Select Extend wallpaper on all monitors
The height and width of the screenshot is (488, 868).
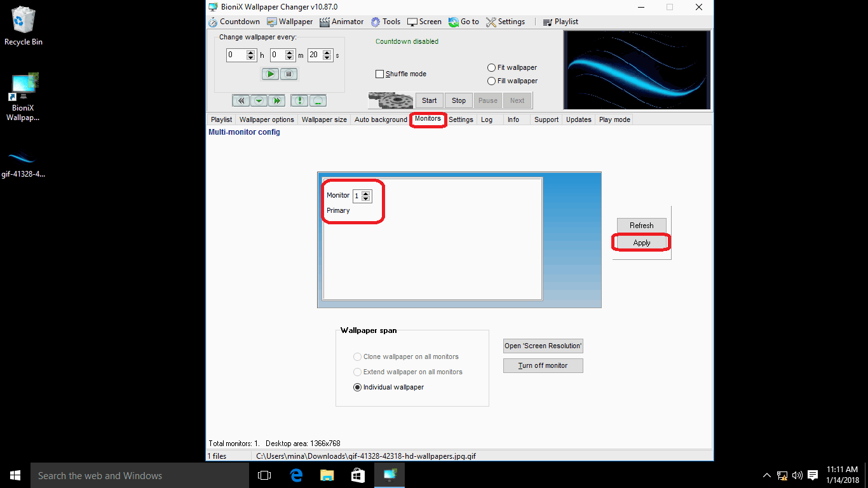click(357, 372)
